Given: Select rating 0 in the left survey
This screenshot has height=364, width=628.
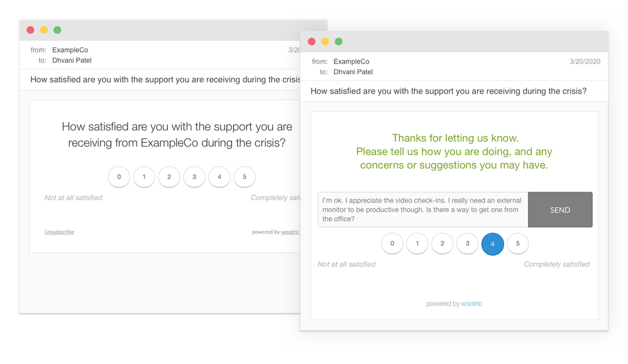Looking at the screenshot, I should [119, 177].
